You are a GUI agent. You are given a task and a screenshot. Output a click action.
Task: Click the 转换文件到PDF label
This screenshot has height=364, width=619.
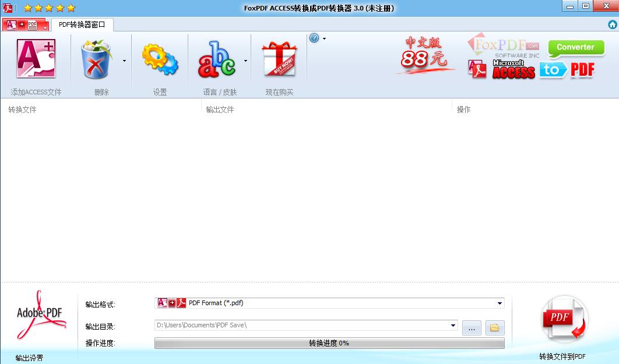[562, 356]
